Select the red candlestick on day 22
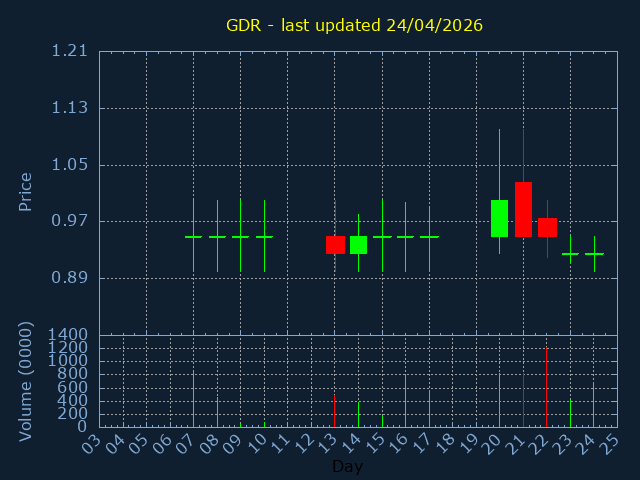 [547, 227]
